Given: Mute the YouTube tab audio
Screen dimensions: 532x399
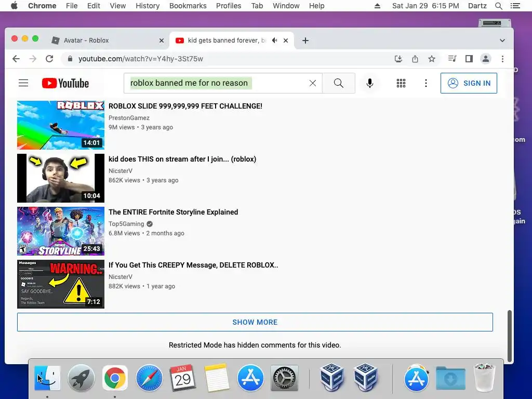Looking at the screenshot, I should pos(274,41).
